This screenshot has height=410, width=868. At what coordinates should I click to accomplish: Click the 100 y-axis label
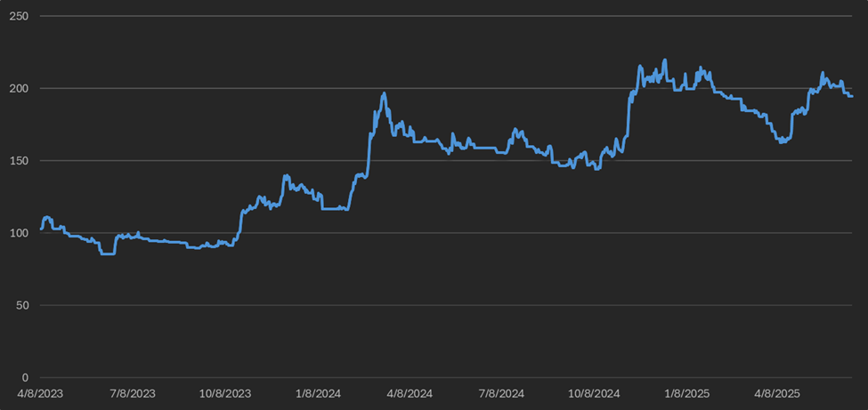pyautogui.click(x=20, y=233)
